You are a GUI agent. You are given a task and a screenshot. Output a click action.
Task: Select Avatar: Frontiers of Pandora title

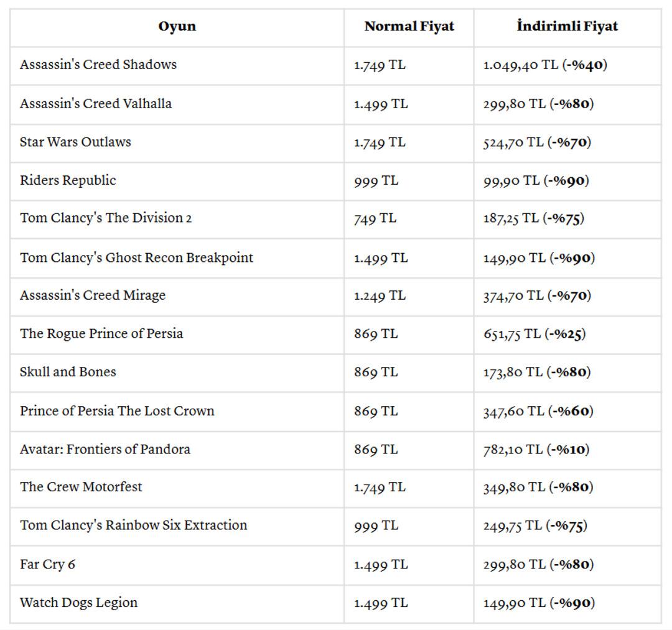coord(105,449)
